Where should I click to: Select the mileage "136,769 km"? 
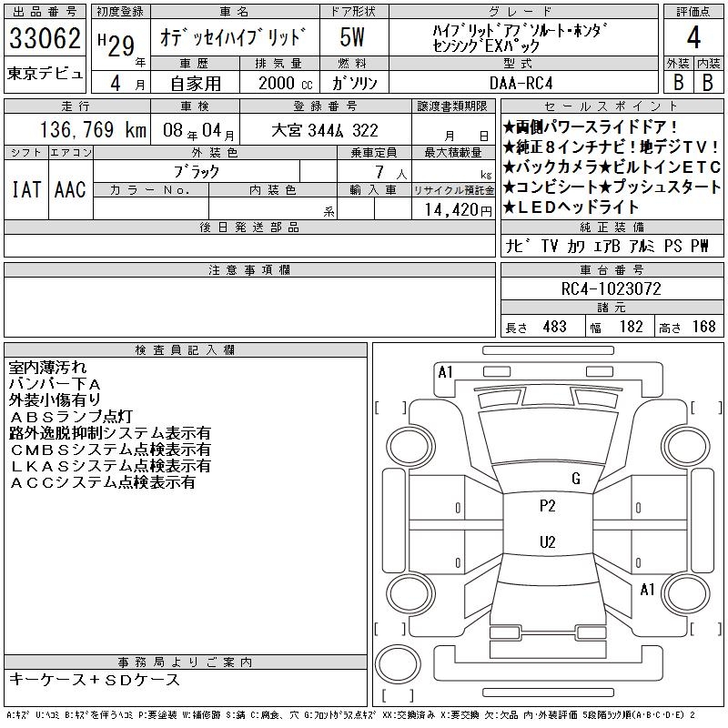[94, 129]
